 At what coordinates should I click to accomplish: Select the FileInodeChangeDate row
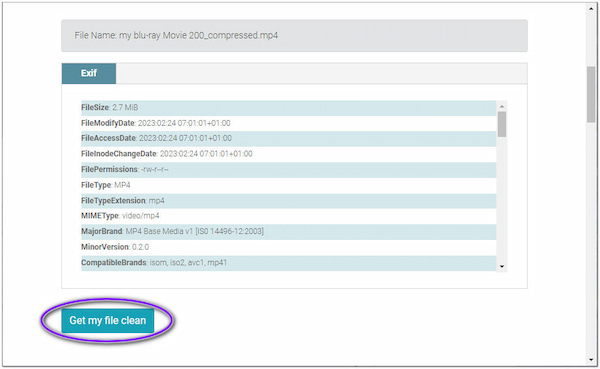pyautogui.click(x=289, y=154)
